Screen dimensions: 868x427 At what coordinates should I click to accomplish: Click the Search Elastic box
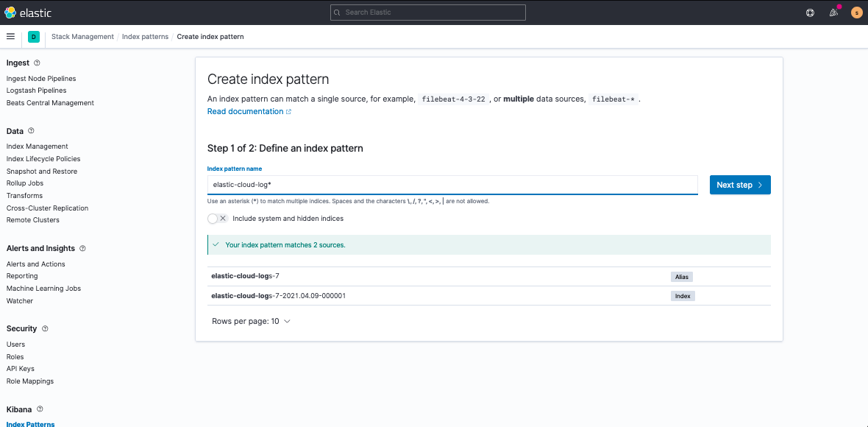coord(428,13)
